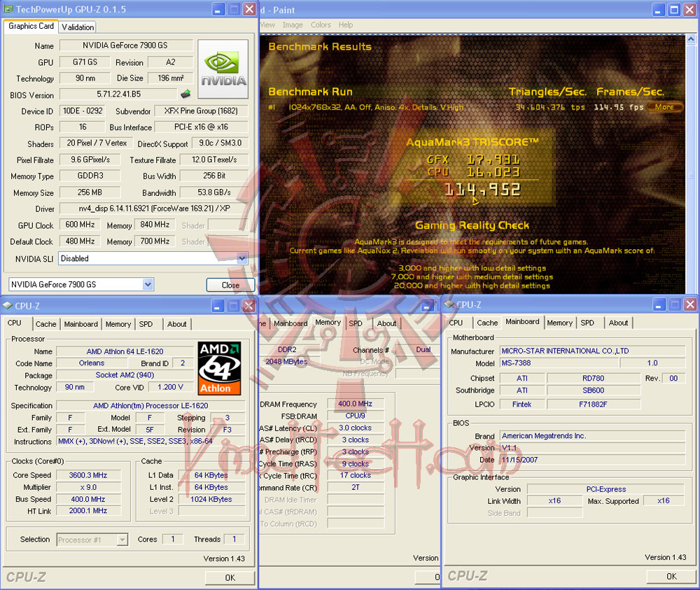The width and height of the screenshot is (700, 590).
Task: Open the View menu in Paint
Action: tap(267, 25)
